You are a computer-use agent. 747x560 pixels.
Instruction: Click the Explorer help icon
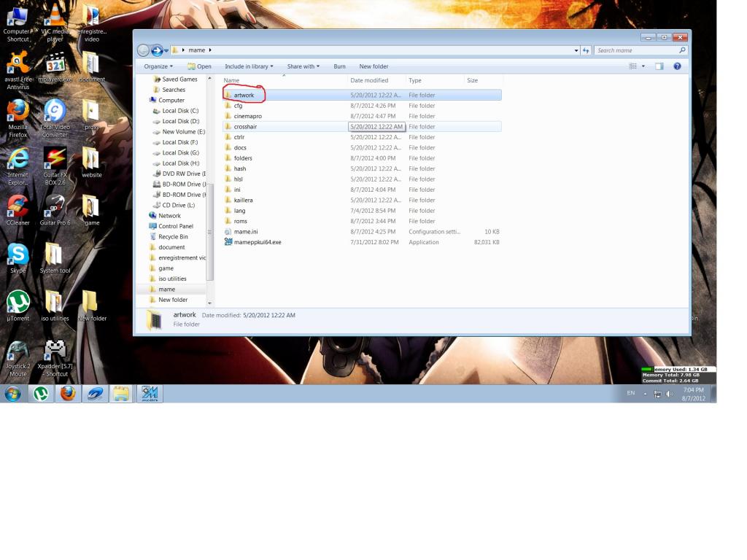(677, 66)
